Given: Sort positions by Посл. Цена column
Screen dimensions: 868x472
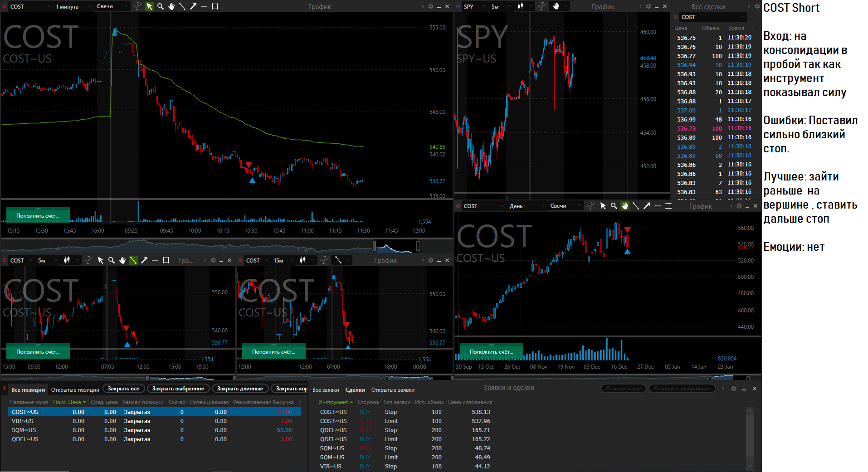Looking at the screenshot, I should (69, 402).
